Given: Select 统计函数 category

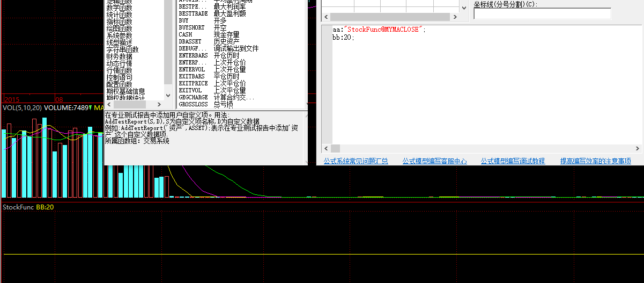Looking at the screenshot, I should [x=119, y=14].
